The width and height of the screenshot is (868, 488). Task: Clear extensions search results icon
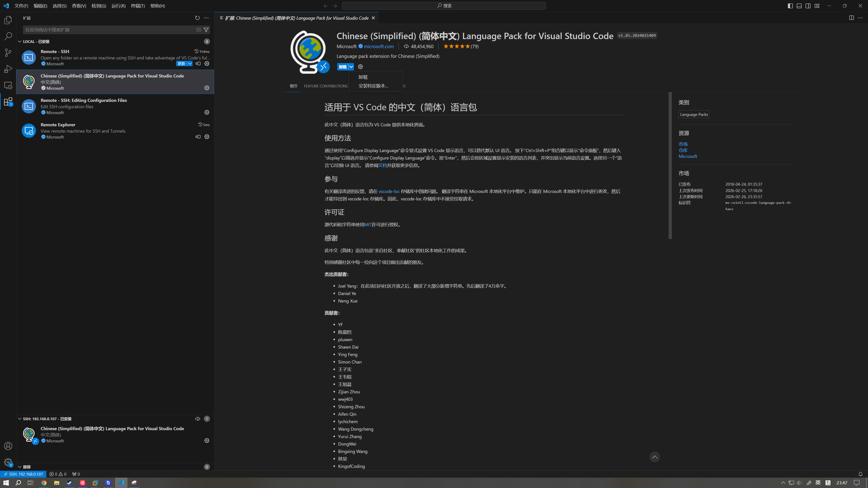point(198,30)
